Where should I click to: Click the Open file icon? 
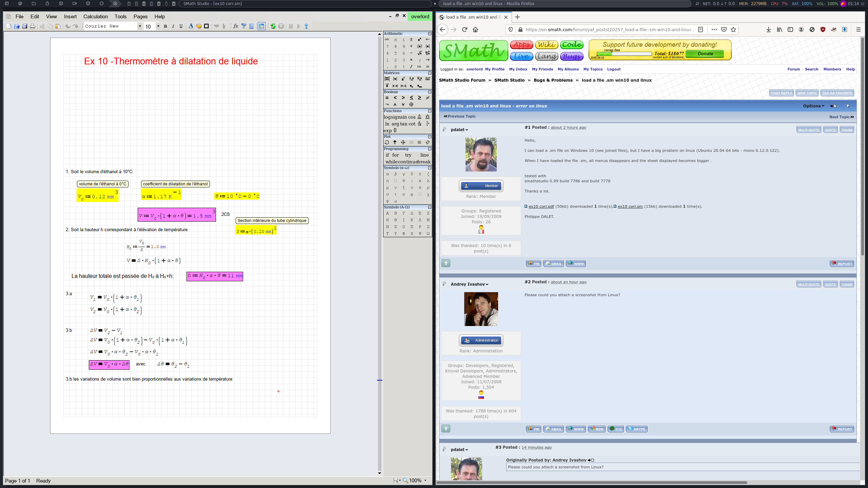17,26
